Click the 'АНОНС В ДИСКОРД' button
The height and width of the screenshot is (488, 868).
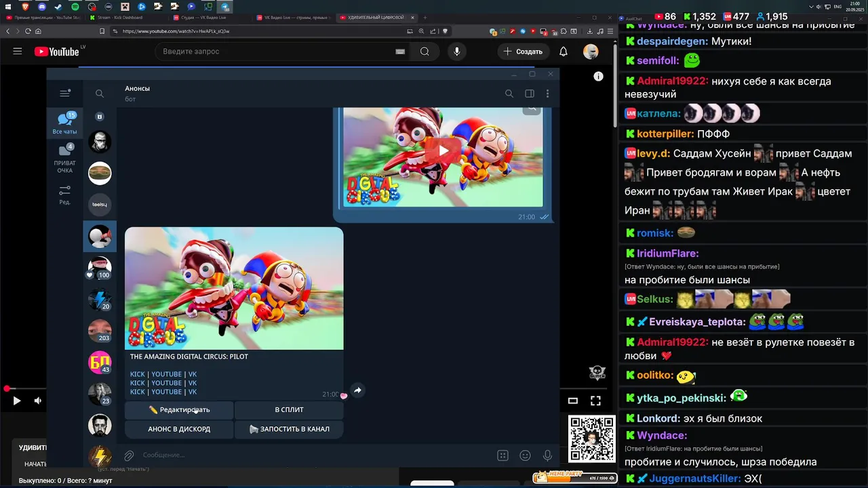[179, 429]
